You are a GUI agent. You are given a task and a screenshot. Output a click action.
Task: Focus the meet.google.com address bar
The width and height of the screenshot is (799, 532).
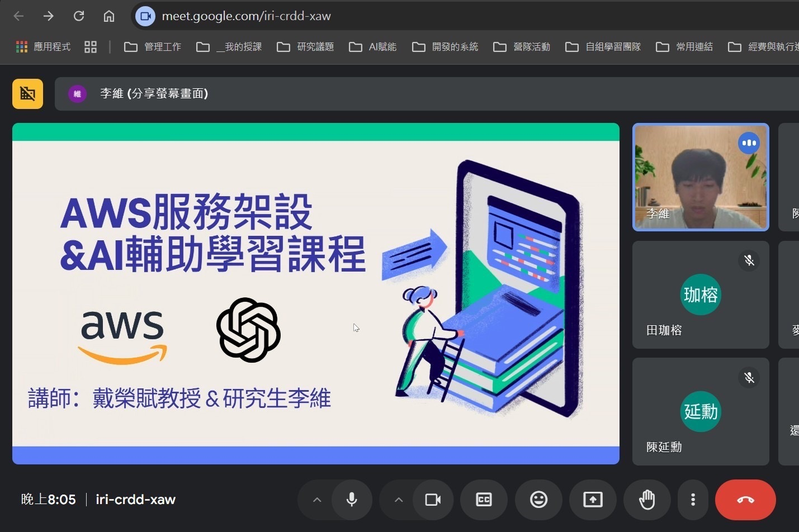click(x=464, y=16)
